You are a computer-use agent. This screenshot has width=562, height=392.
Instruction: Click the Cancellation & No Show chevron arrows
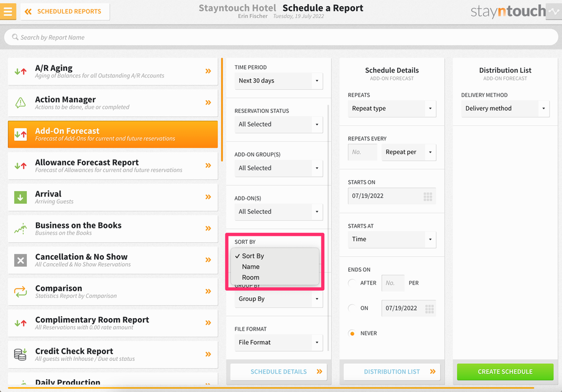click(208, 260)
